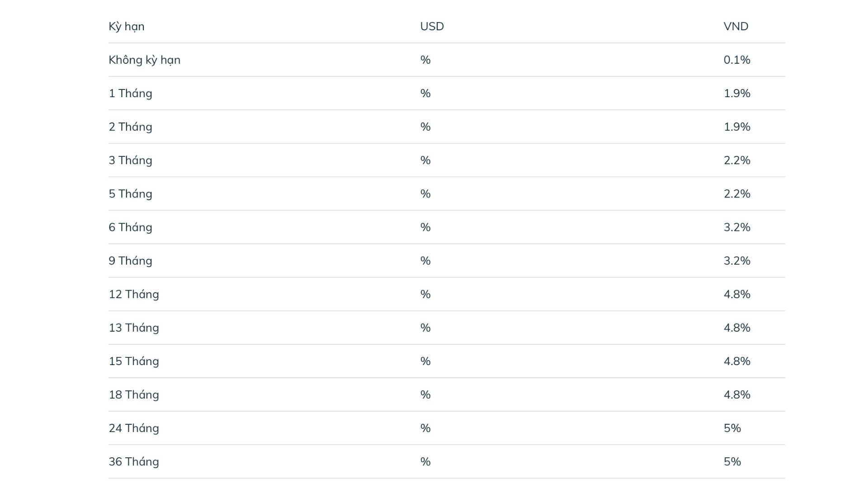Click the VND column header
868x488 pixels.
pyautogui.click(x=736, y=26)
